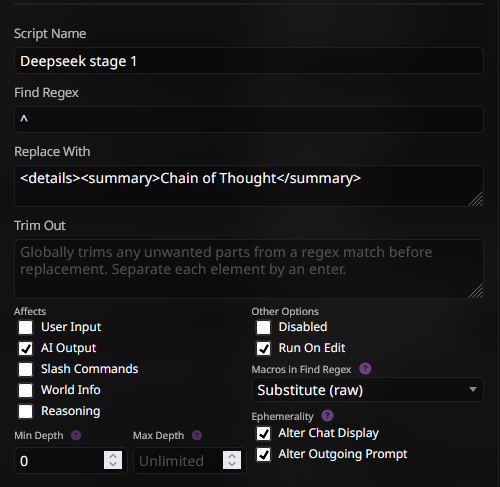Decrease Max Depth with down arrow

(232, 465)
